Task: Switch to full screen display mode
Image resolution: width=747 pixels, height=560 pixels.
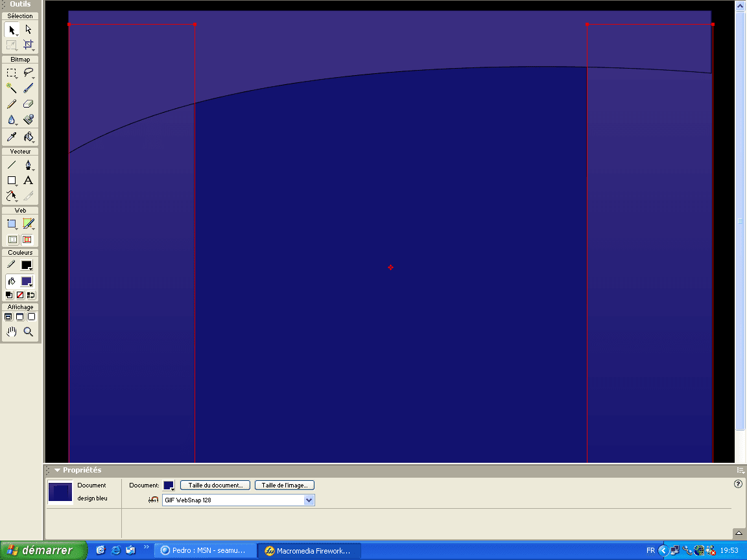Action: [x=31, y=317]
